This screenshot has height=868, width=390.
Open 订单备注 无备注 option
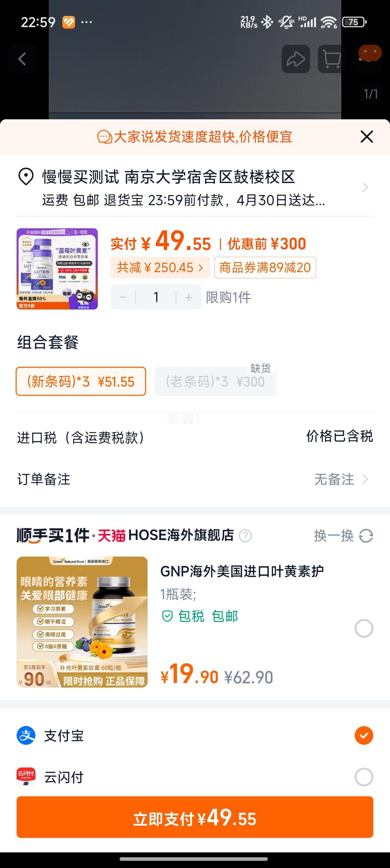coord(341,479)
